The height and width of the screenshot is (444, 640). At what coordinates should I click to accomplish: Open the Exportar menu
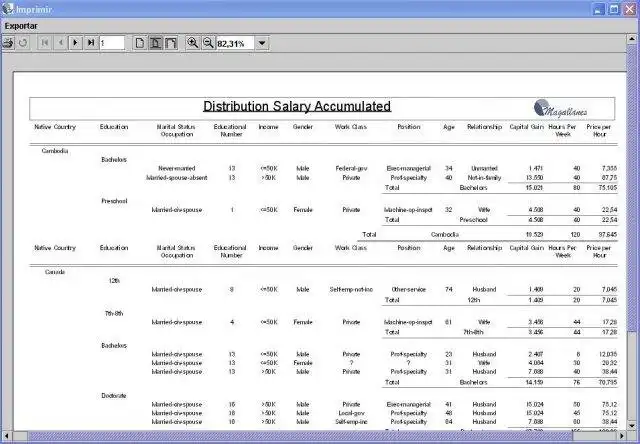point(21,26)
